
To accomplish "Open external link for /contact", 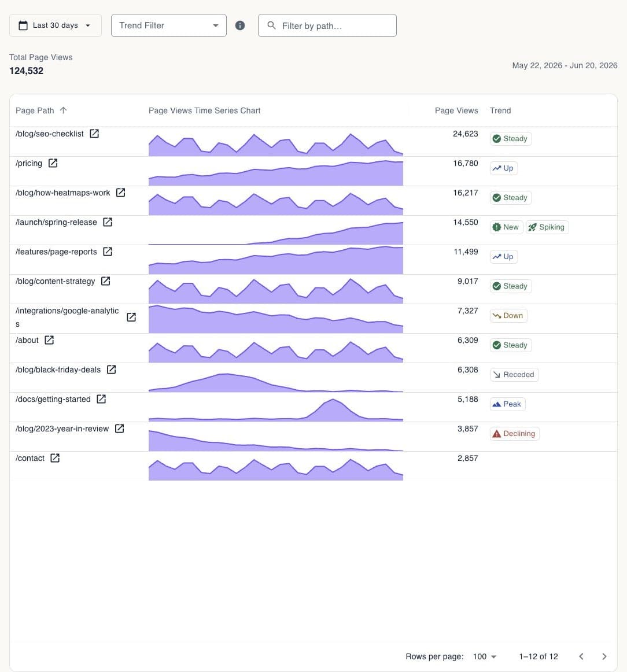I will 55,458.
